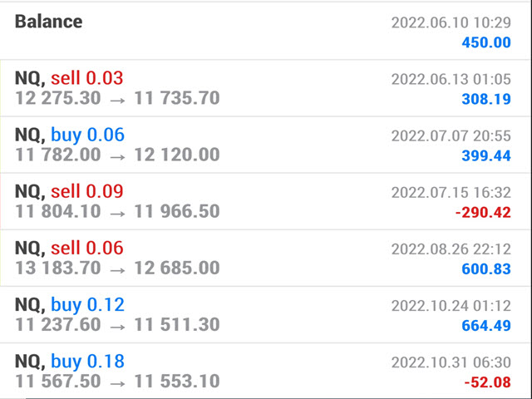The image size is (532, 399).
Task: Select the 450.00 balance amount
Action: [x=486, y=42]
